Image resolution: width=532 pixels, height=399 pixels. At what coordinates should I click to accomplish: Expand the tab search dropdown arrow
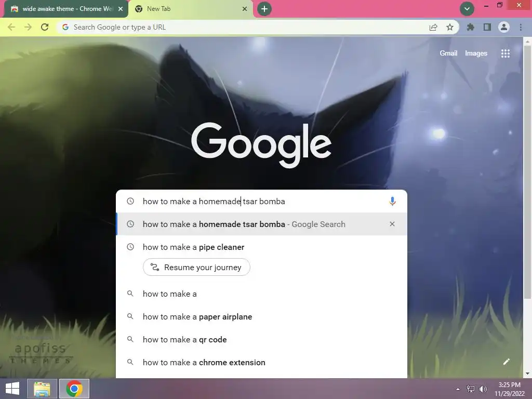(x=467, y=9)
